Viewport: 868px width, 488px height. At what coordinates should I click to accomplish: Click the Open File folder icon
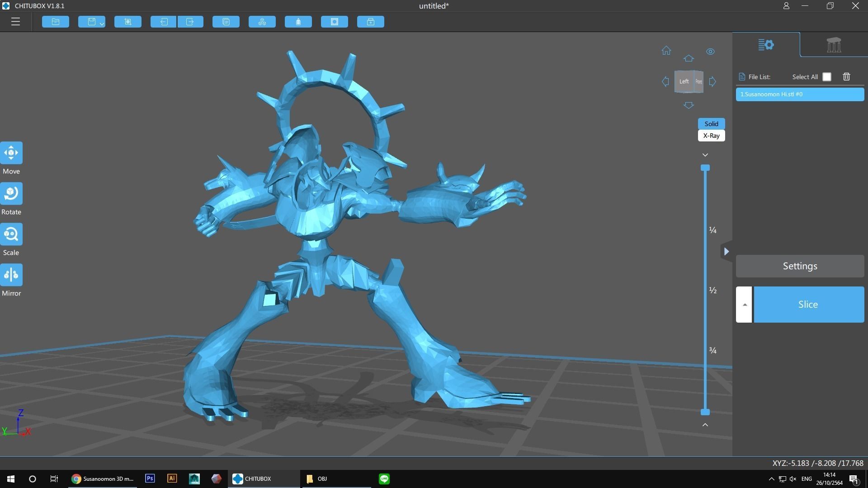(56, 22)
